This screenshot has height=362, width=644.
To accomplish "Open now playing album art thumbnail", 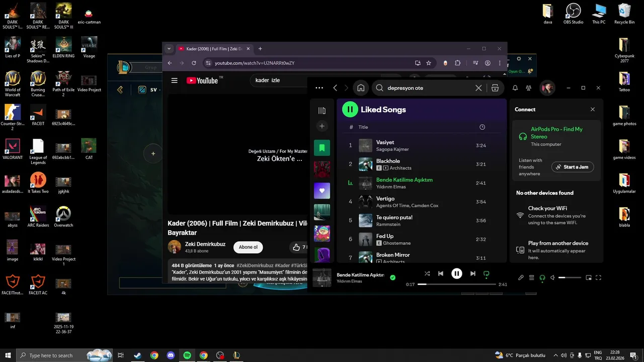I will pyautogui.click(x=322, y=278).
